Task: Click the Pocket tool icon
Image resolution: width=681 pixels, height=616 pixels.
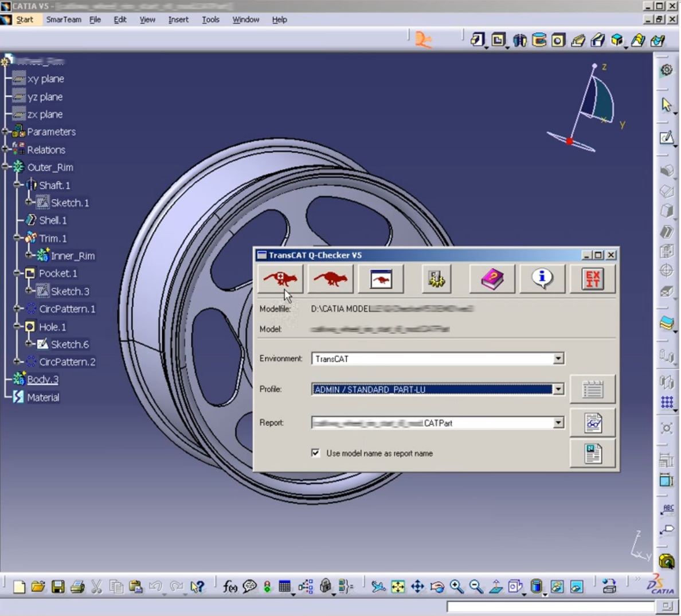Action: tap(499, 40)
